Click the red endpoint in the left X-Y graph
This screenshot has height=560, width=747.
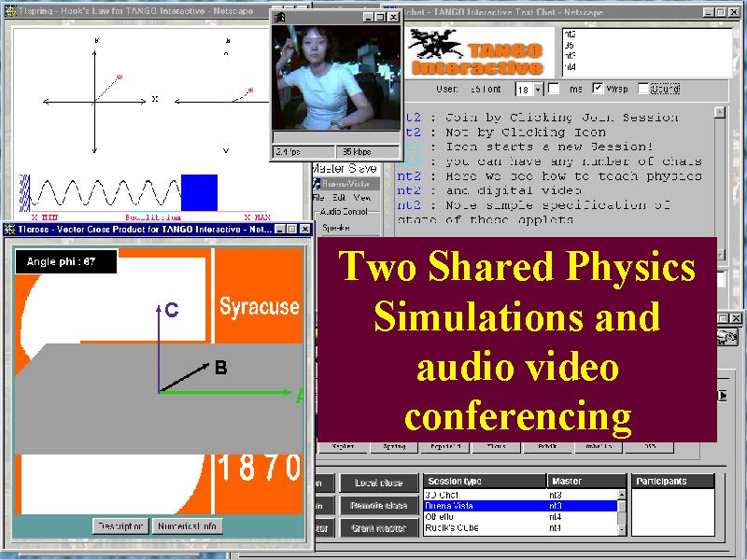pos(120,77)
